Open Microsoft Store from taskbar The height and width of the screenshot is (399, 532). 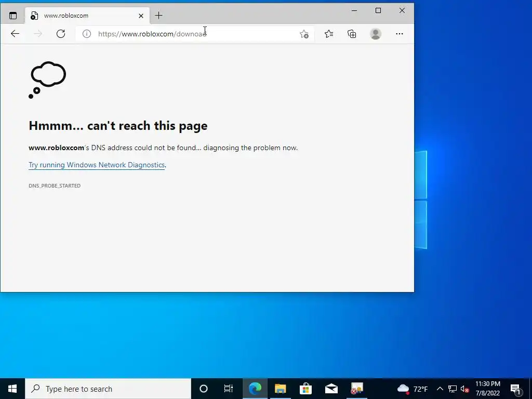point(305,389)
